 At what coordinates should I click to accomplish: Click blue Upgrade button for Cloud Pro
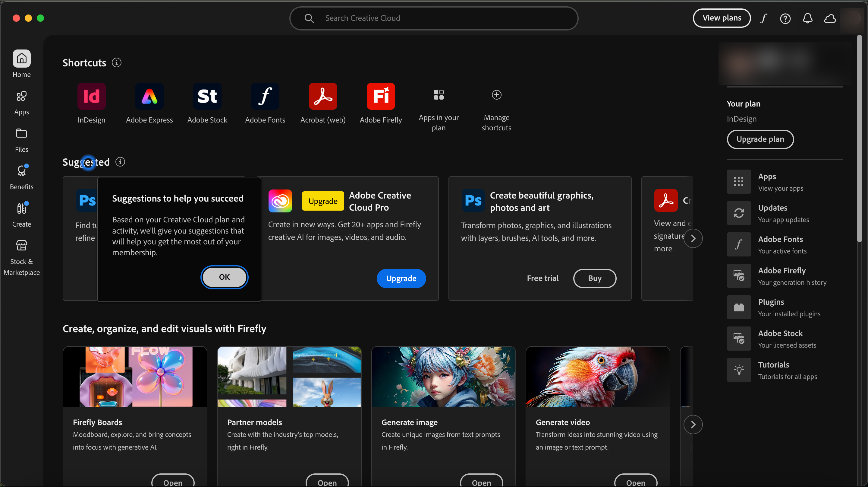(x=401, y=278)
